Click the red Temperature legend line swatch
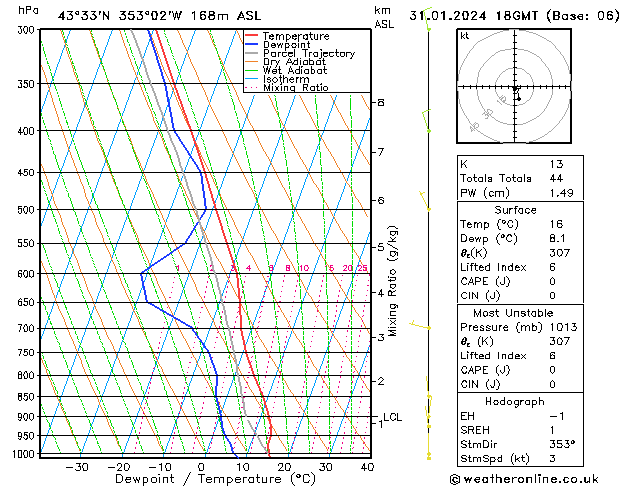629x486 pixels. [x=251, y=36]
